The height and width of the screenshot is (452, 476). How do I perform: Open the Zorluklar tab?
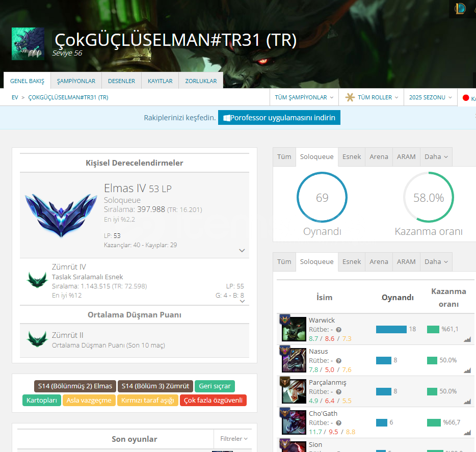click(x=201, y=81)
